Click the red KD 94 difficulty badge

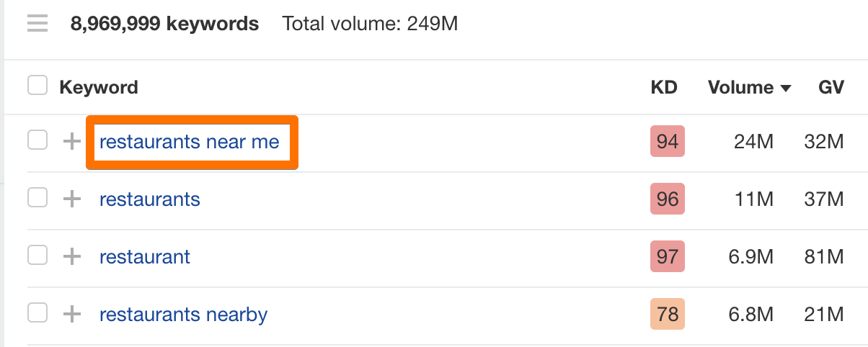(668, 142)
